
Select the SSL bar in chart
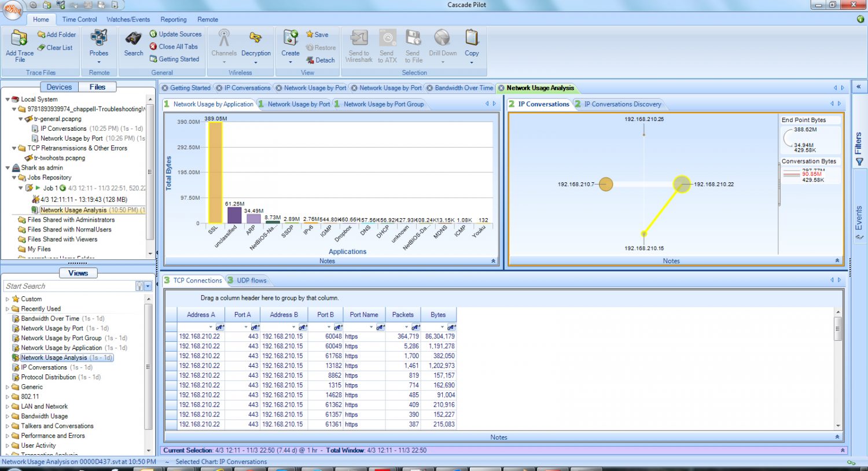[215, 172]
